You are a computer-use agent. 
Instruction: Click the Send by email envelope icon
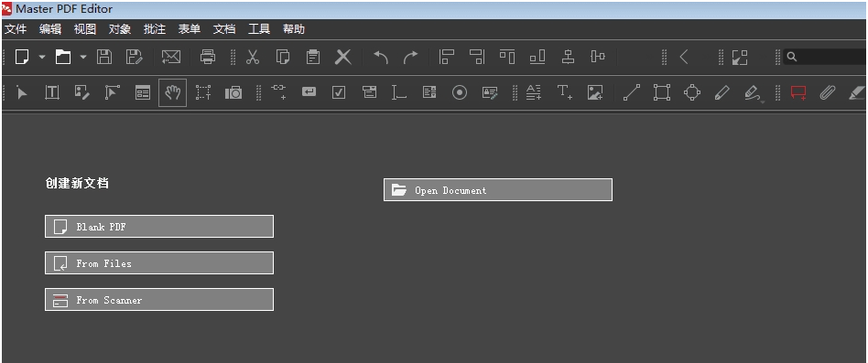click(171, 57)
